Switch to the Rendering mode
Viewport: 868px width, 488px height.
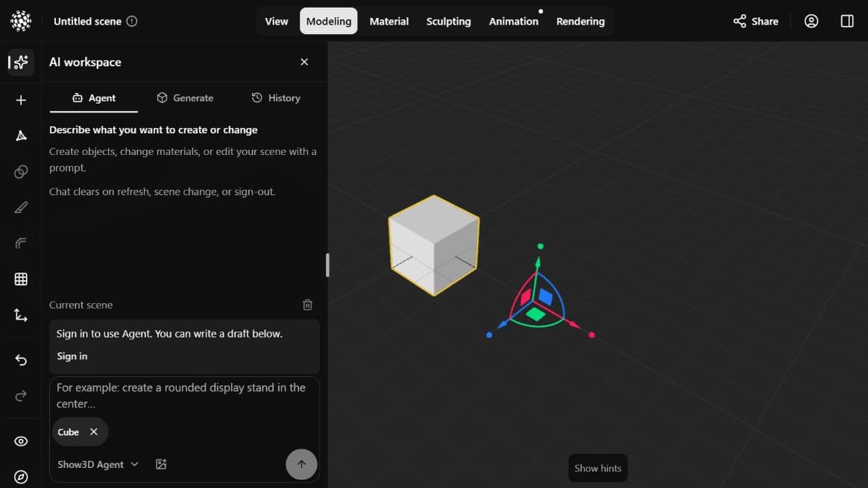pyautogui.click(x=580, y=21)
